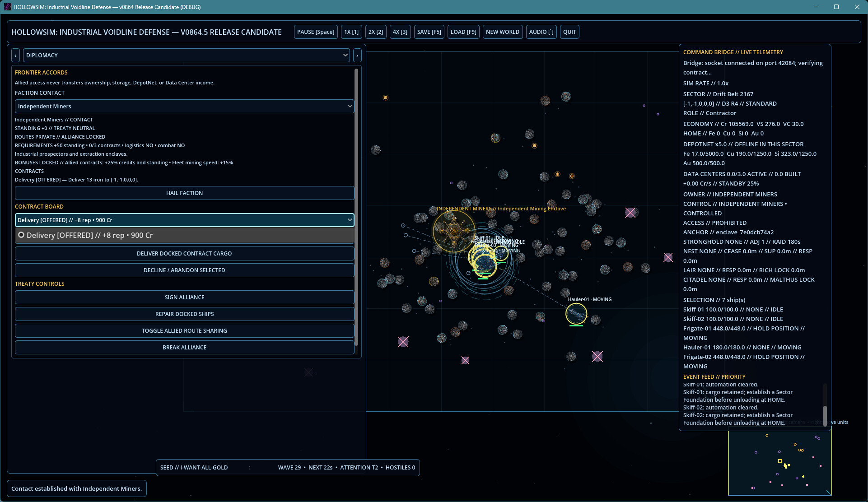Click BREAK ALLIANCE button
The image size is (868, 502).
(184, 348)
